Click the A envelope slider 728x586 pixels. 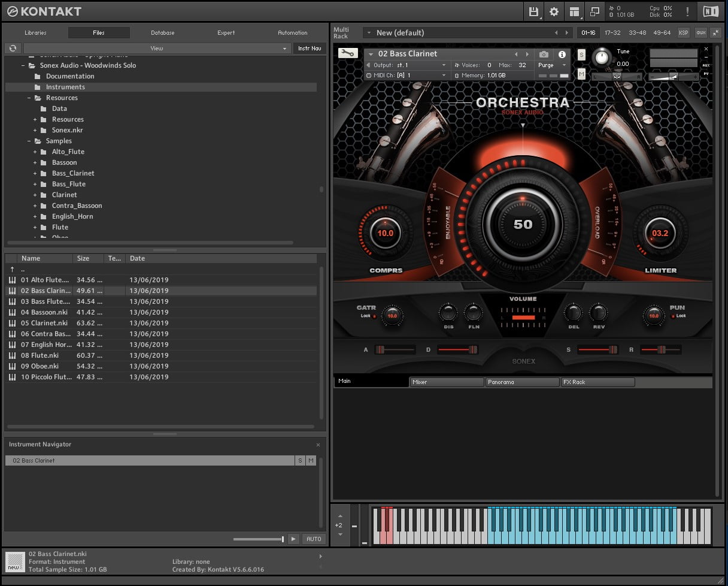[395, 349]
